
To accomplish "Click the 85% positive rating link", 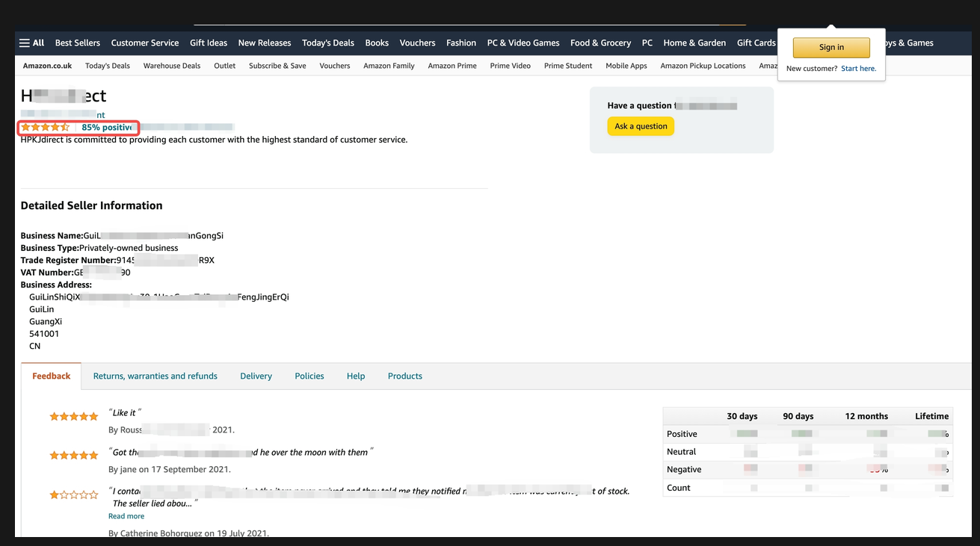I will [107, 127].
